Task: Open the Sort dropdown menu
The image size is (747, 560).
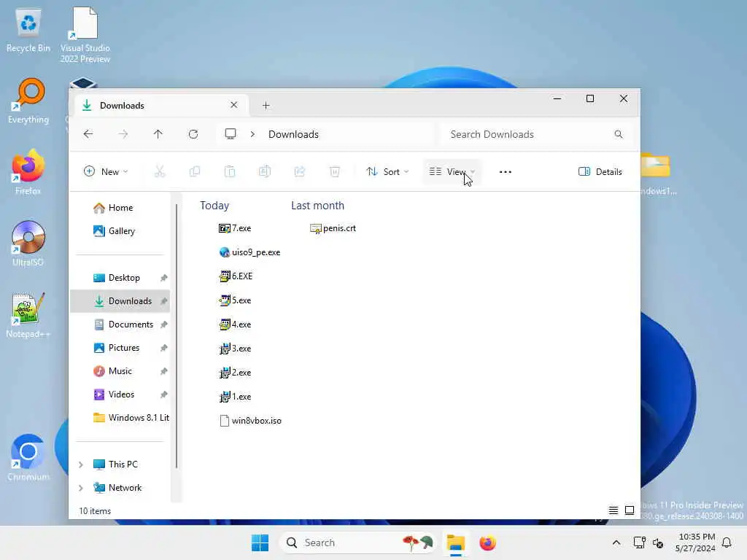Action: click(387, 171)
